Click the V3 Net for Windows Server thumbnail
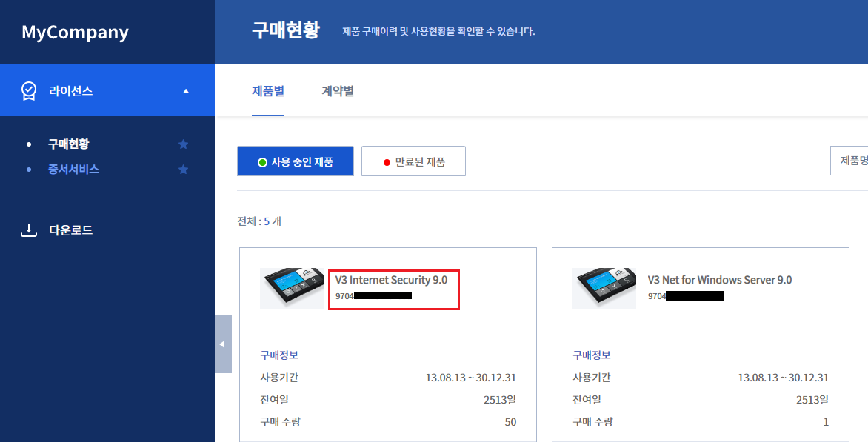The height and width of the screenshot is (442, 868). pos(604,288)
